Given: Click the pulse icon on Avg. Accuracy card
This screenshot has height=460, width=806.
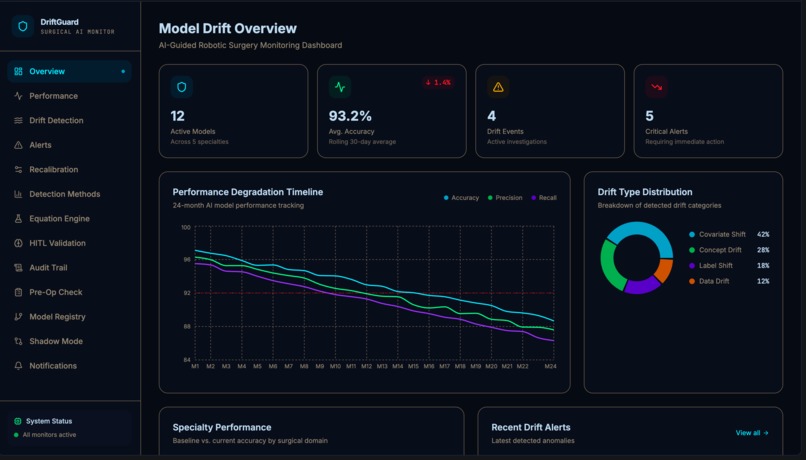Looking at the screenshot, I should pos(340,87).
